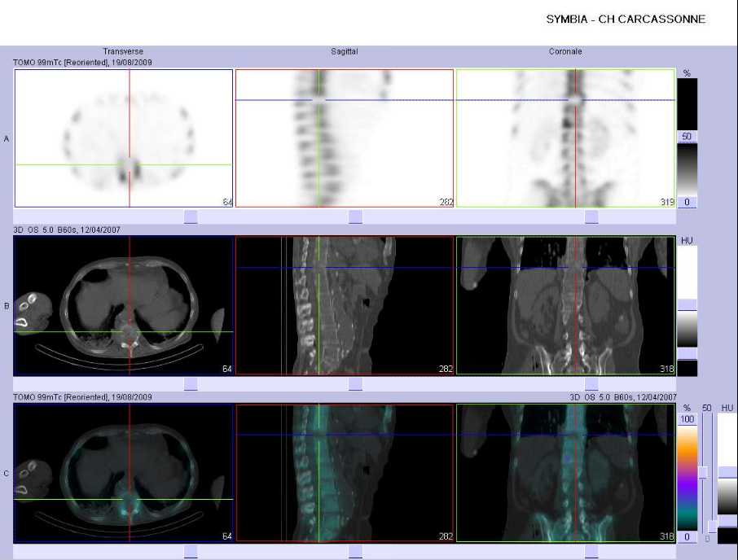
Task: Click the grayscale gradient bar in row A
Action: pyautogui.click(x=687, y=170)
